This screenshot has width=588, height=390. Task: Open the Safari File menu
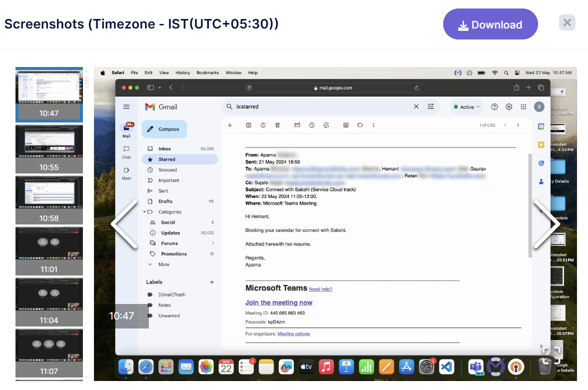[134, 73]
